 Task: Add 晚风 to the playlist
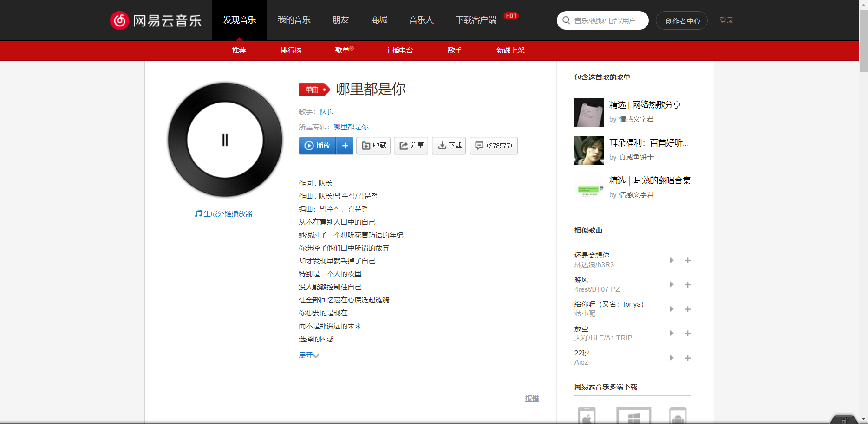(688, 285)
